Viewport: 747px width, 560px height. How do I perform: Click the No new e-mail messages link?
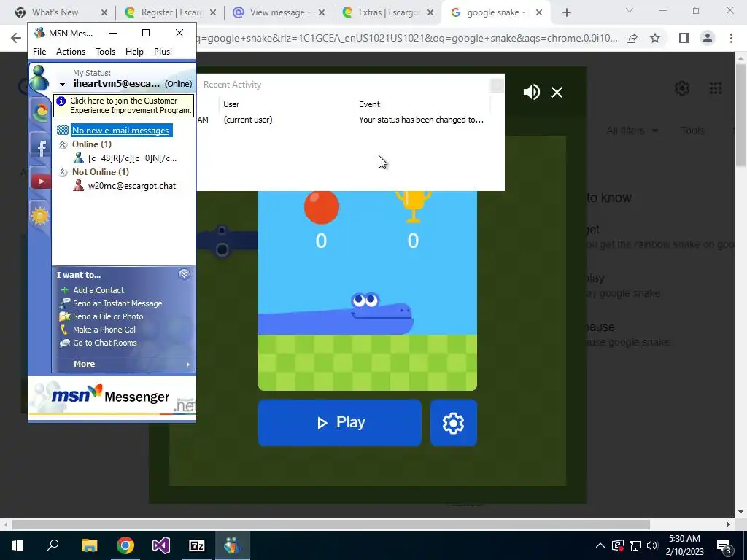point(120,131)
